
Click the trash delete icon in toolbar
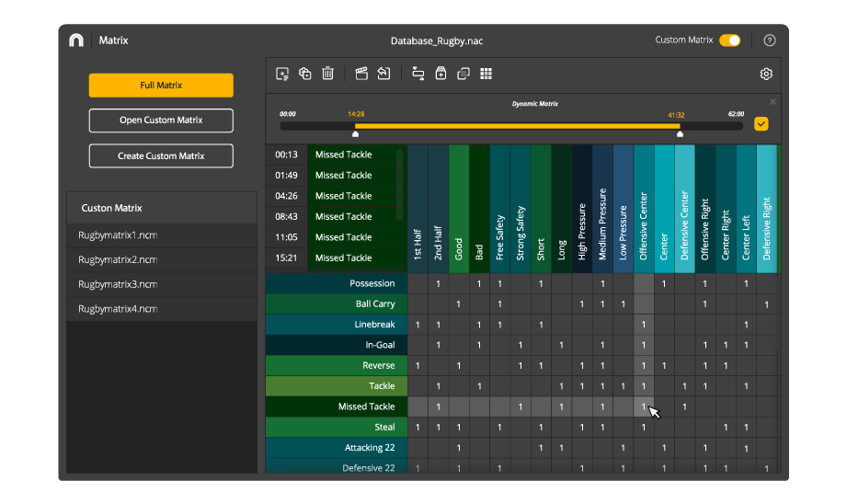coord(327,74)
